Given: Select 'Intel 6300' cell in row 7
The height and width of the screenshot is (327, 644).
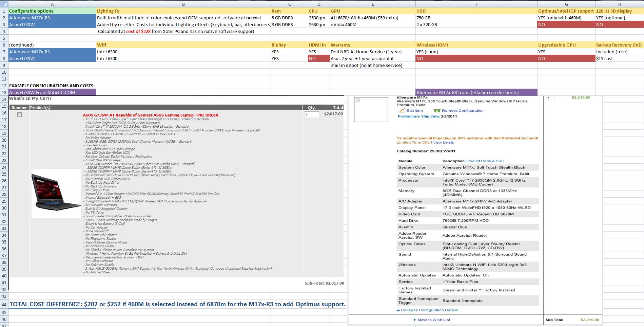Looking at the screenshot, I should 183,52.
